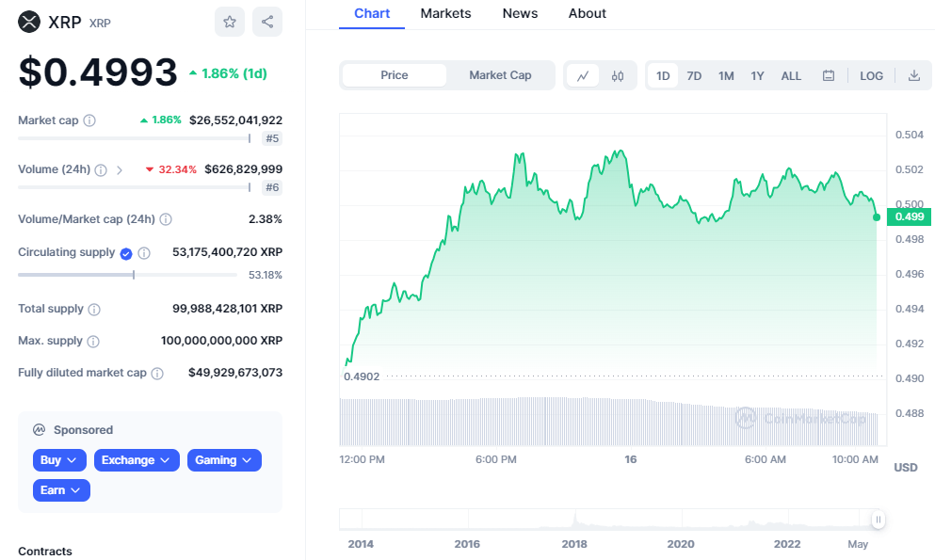This screenshot has height=560, width=935.
Task: Show info for Volume/Market cap (24h)
Action: click(166, 219)
